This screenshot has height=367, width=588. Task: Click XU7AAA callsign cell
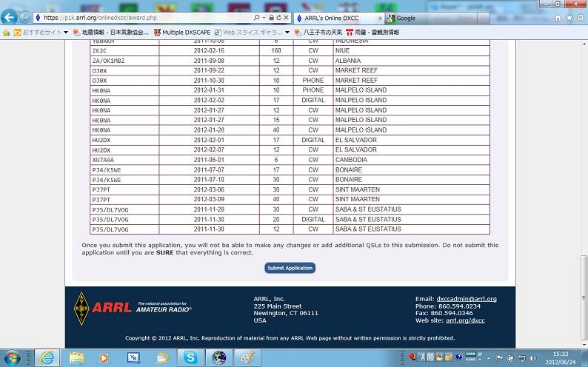(124, 160)
